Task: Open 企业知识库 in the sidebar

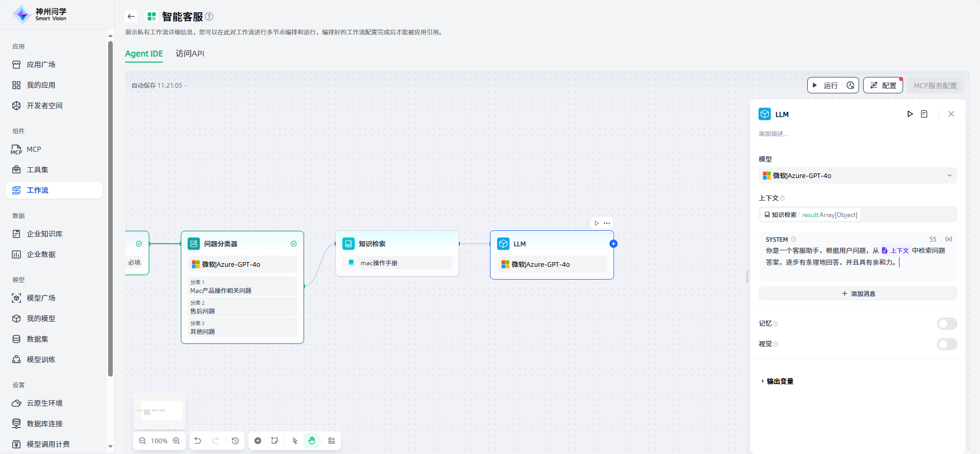Action: [x=45, y=234]
